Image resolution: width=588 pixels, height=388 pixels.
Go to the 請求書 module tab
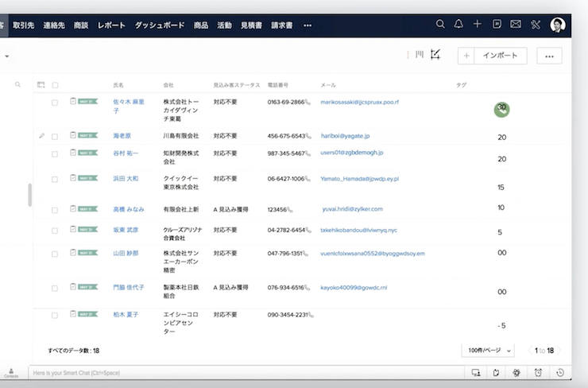point(282,25)
